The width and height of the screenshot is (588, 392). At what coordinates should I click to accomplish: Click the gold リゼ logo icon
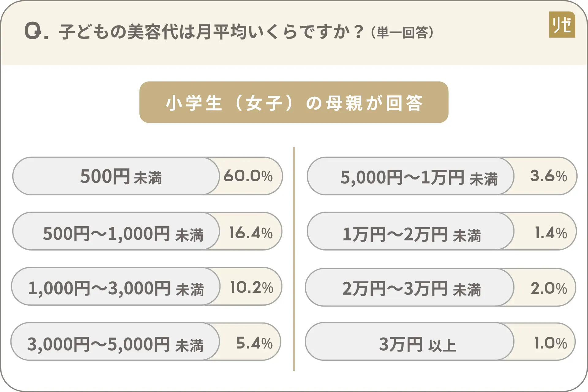[562, 24]
